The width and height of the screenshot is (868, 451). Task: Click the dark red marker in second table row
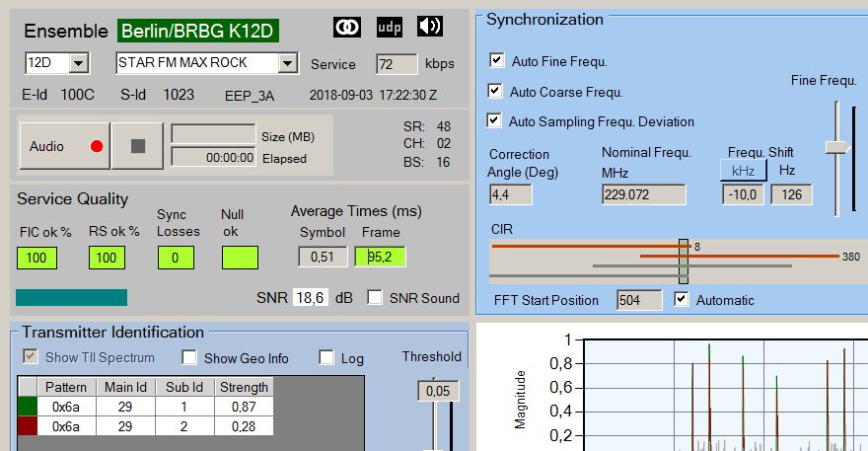coord(28,426)
